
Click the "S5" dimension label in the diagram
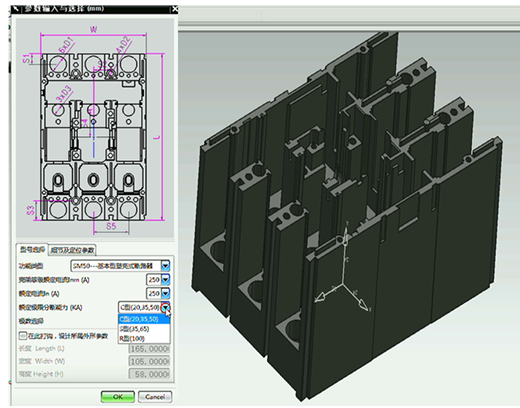pos(111,226)
